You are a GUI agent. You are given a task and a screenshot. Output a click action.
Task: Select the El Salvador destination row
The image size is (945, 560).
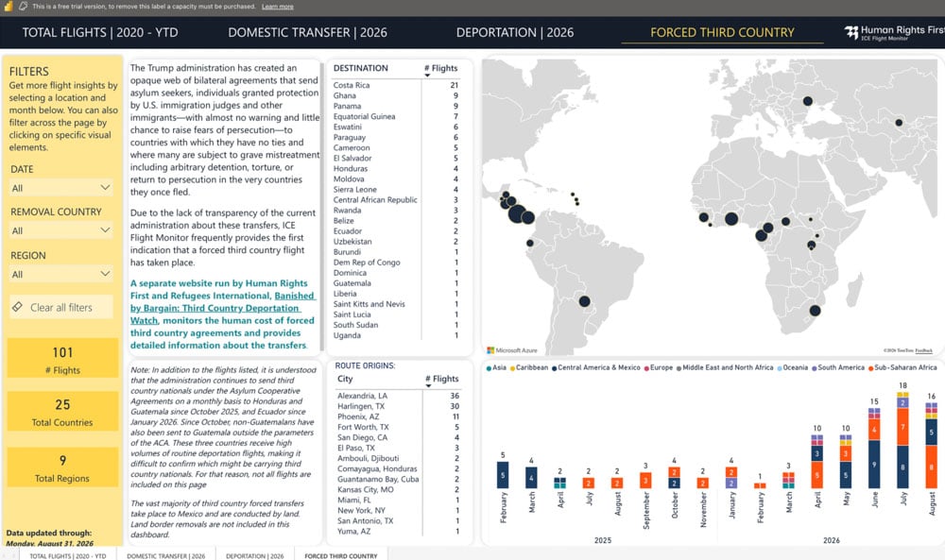click(396, 159)
